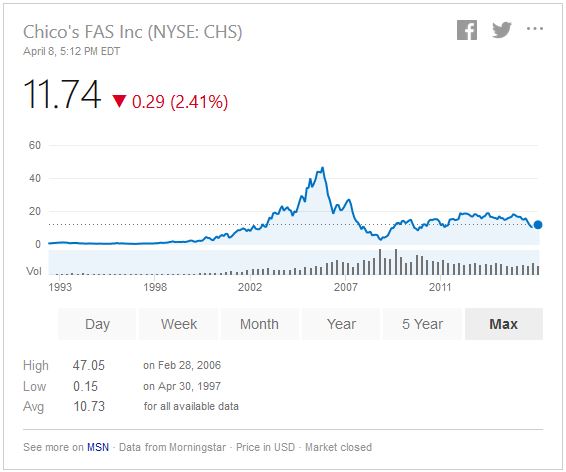Screen dimensions: 566x472
Task: Choose the Max chart range
Action: 504,324
